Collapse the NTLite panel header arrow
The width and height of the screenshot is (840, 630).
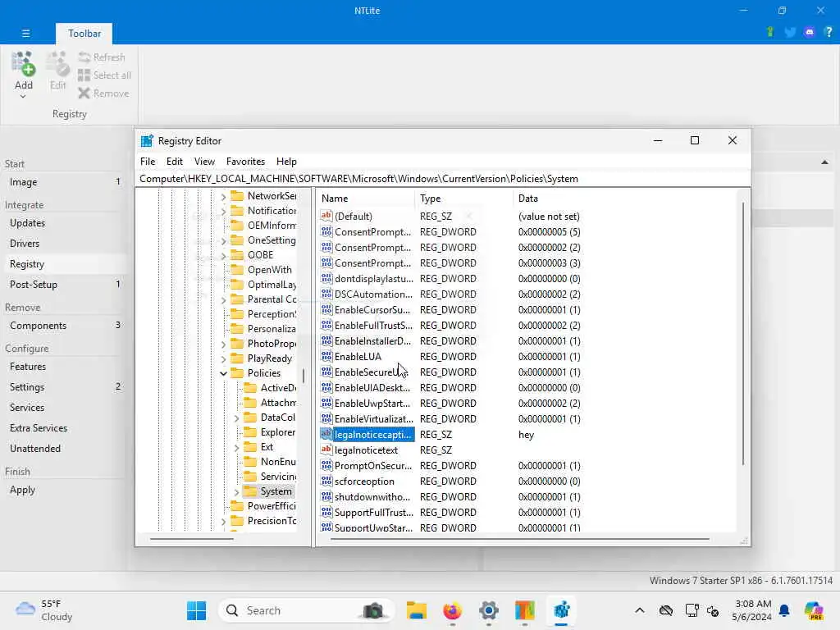pos(824,162)
